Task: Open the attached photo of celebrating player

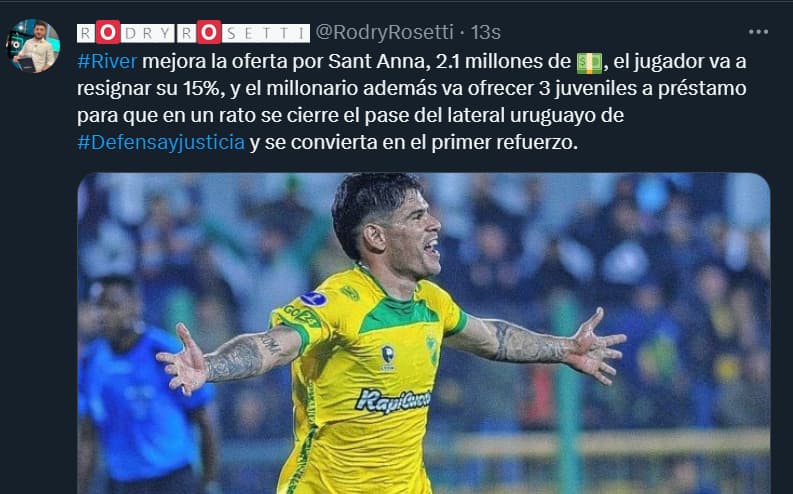Action: (424, 334)
